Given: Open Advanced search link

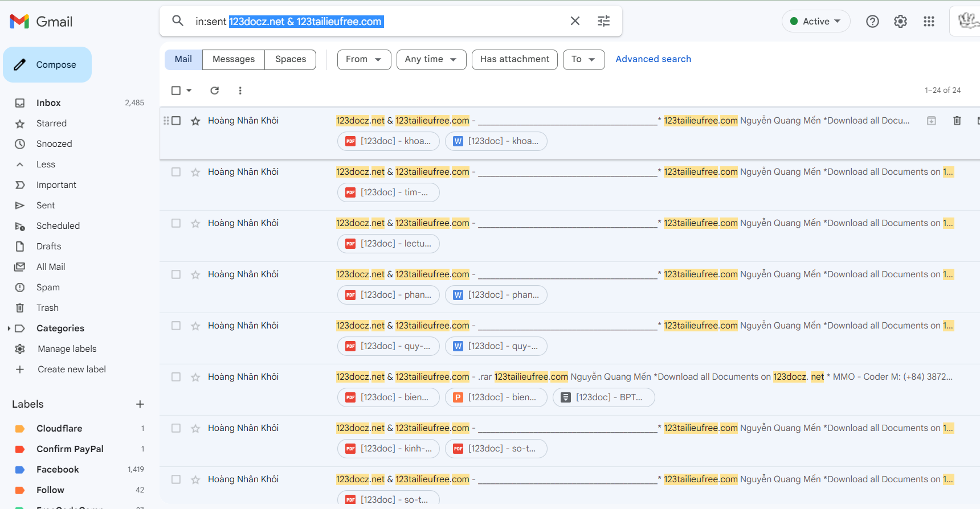Looking at the screenshot, I should [x=653, y=59].
